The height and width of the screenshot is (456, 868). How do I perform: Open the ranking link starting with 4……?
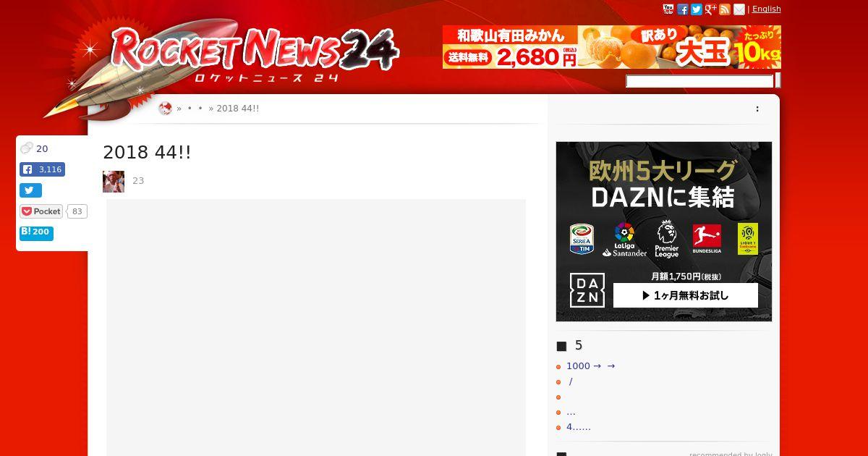point(579,427)
